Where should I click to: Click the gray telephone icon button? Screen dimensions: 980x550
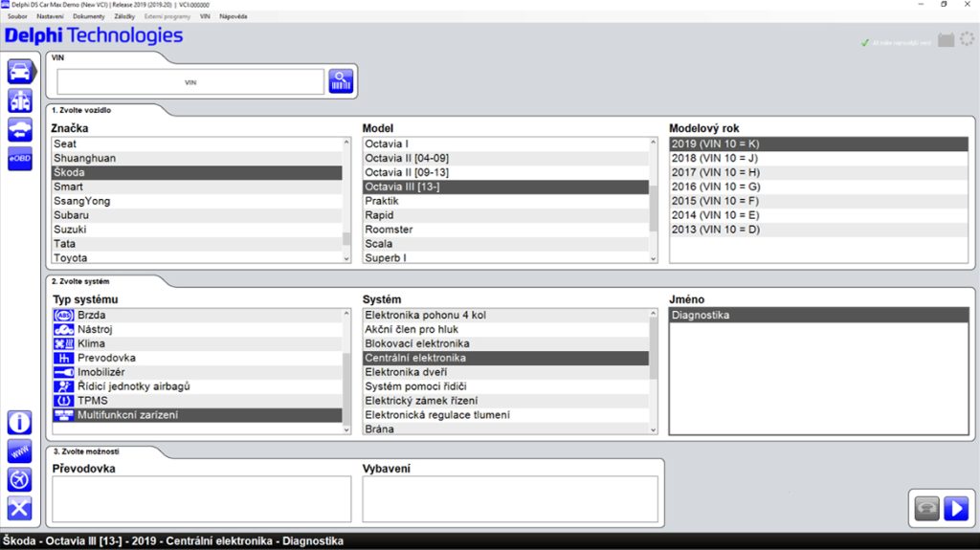pos(926,508)
